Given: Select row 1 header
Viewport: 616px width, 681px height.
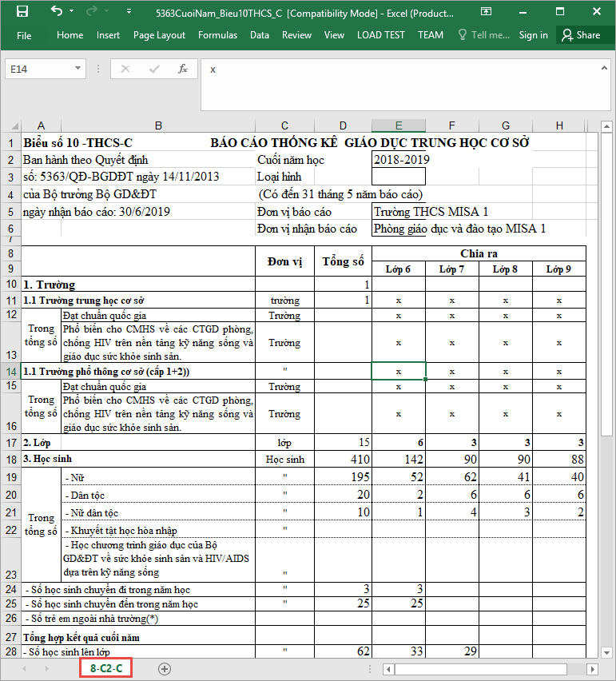Looking at the screenshot, I should (x=11, y=143).
